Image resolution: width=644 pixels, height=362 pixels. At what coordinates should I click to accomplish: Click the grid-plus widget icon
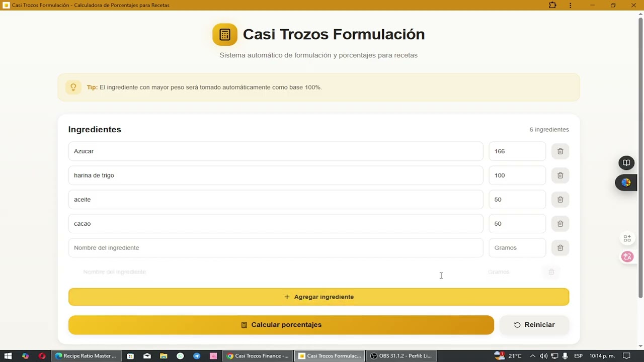pyautogui.click(x=627, y=238)
